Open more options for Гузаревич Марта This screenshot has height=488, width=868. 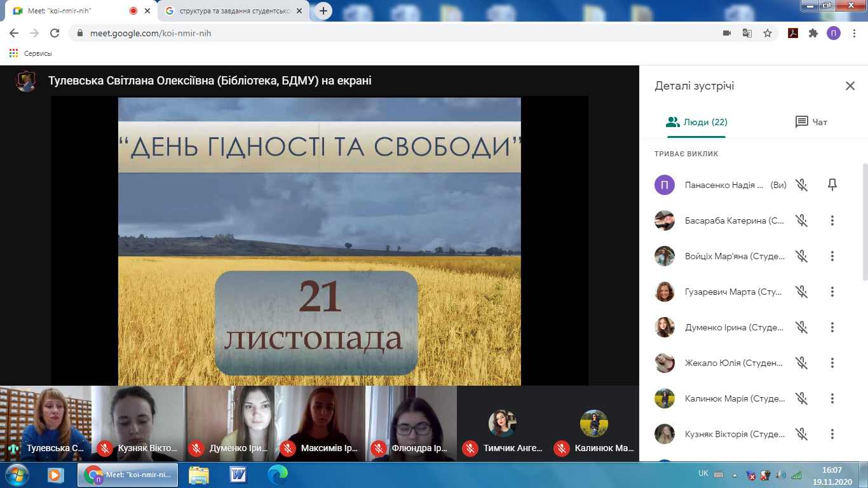click(x=832, y=292)
